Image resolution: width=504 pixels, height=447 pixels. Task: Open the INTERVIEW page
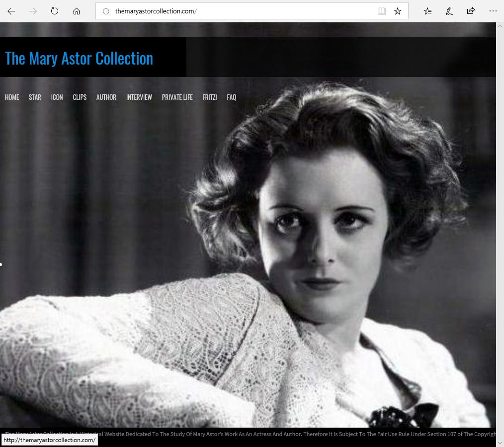click(139, 97)
